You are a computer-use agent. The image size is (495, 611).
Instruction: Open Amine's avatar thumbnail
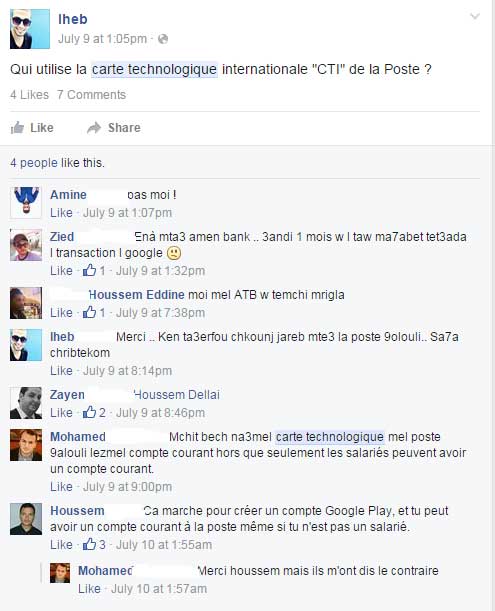pos(26,203)
